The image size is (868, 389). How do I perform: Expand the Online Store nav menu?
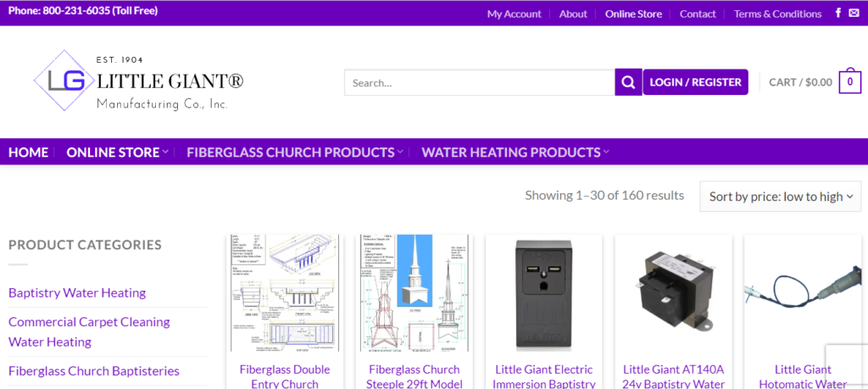point(117,153)
